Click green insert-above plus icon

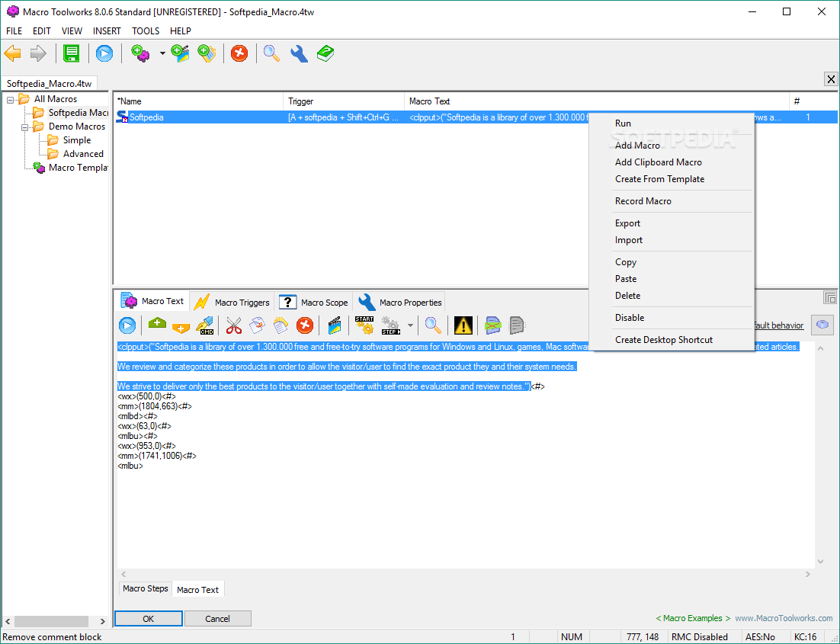pos(157,323)
